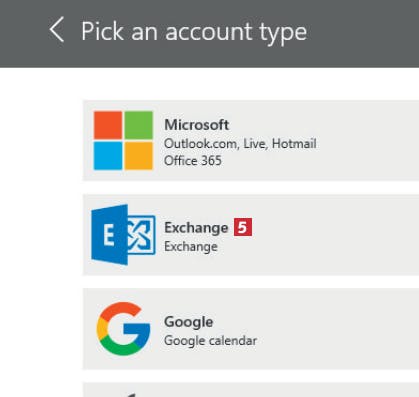419x397 pixels.
Task: Click the yellow square in Microsoft logo
Action: pyautogui.click(x=139, y=156)
